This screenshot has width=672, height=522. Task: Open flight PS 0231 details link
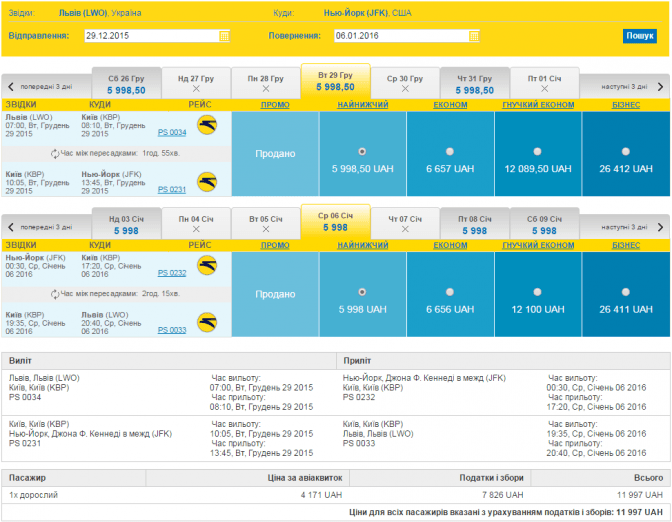[172, 189]
